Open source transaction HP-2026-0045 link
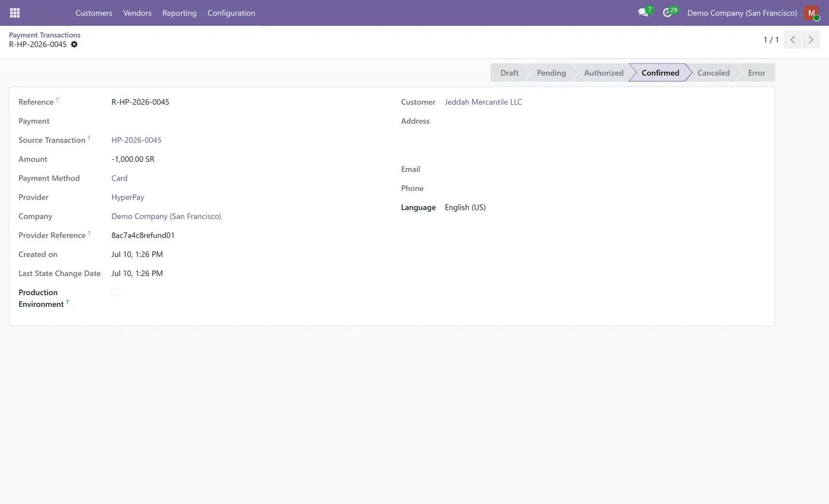The height and width of the screenshot is (504, 829). [x=136, y=140]
